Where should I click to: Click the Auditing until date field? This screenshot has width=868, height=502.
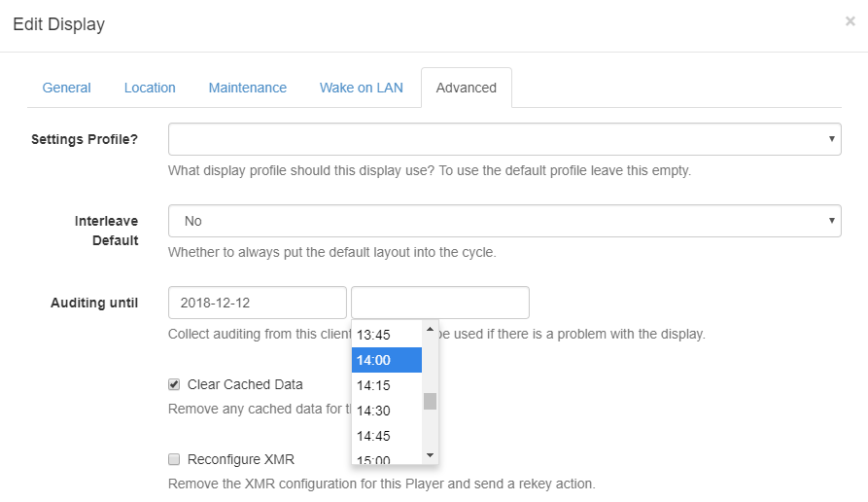pyautogui.click(x=257, y=303)
